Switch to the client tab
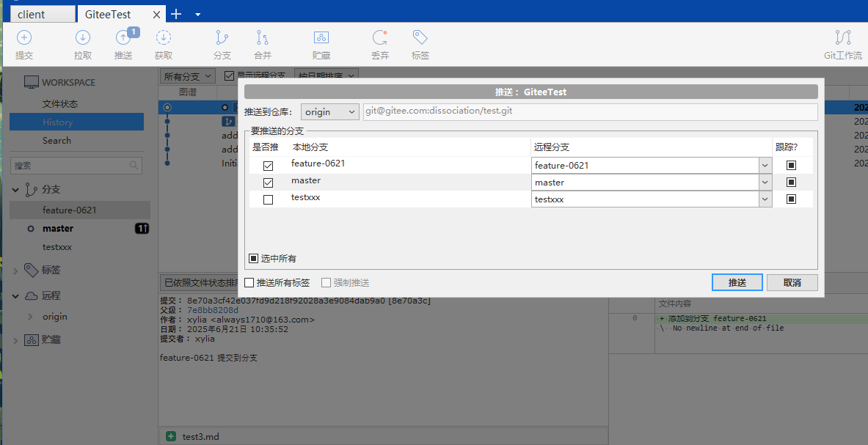This screenshot has height=445, width=868. point(42,14)
